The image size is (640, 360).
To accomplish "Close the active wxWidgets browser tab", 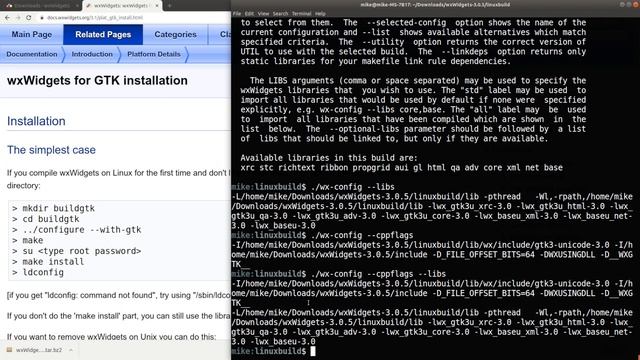I will point(157,6).
